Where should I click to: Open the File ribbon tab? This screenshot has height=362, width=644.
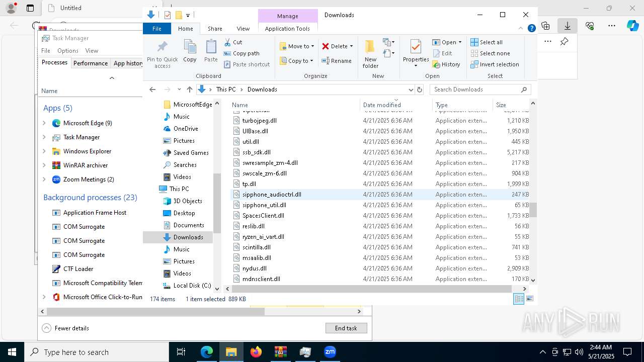click(x=157, y=29)
